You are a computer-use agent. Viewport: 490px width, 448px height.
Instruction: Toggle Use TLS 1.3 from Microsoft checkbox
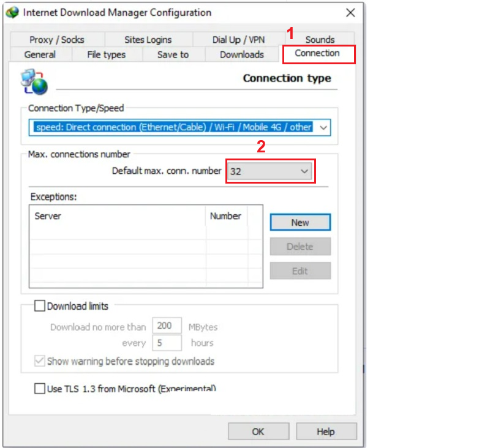[40, 389]
